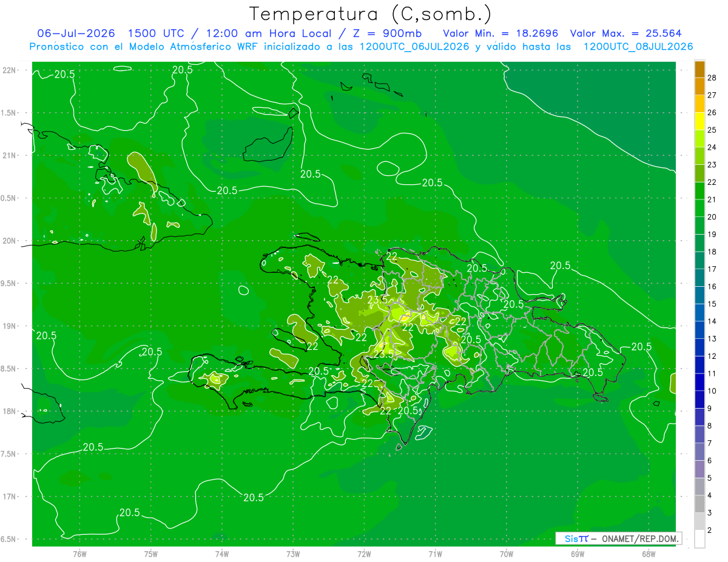Click the 'Temperatura (C,somb.)' chart title
Image resolution: width=728 pixels, height=562 pixels.
coord(371,14)
